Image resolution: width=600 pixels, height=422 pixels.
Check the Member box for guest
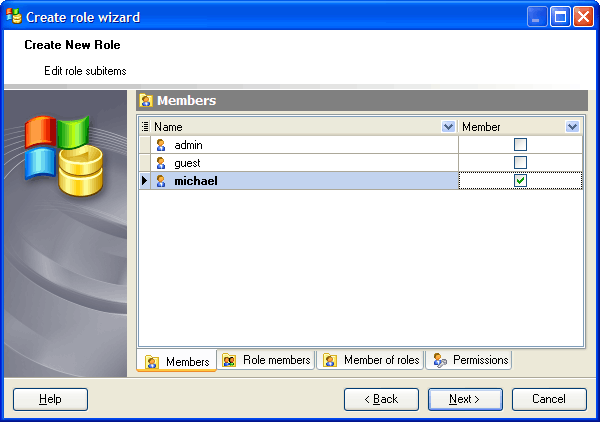point(520,163)
